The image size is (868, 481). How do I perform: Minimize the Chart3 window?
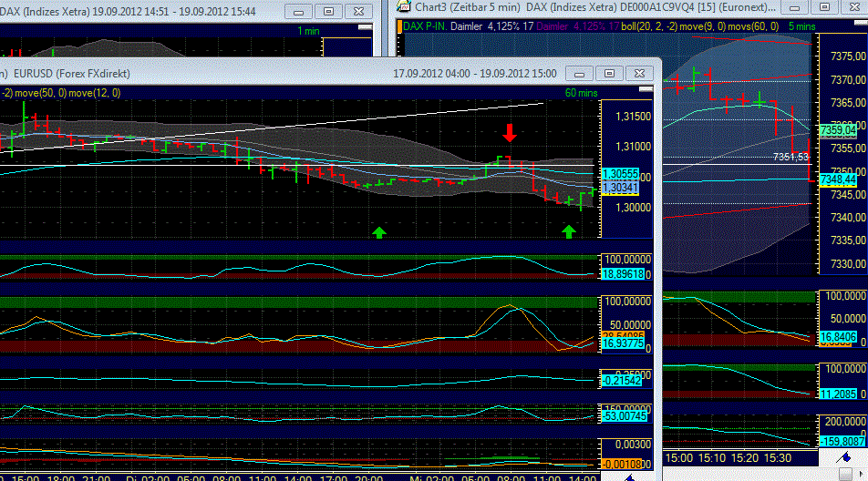pos(794,7)
